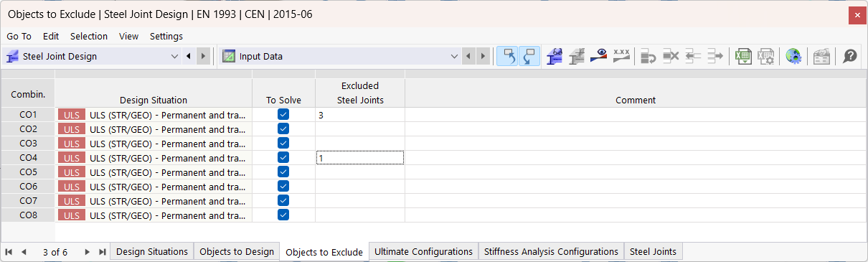Click the Design Situation column header
The image size is (868, 262).
click(154, 93)
